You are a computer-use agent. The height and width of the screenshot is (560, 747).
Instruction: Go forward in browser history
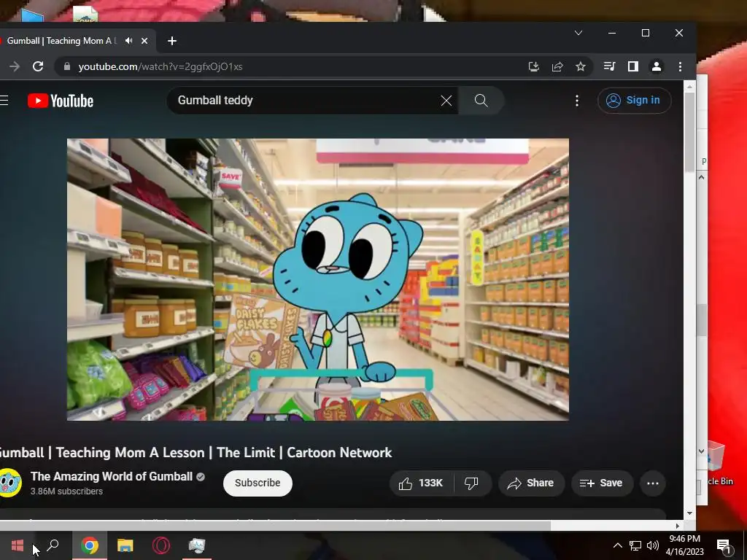[x=15, y=66]
